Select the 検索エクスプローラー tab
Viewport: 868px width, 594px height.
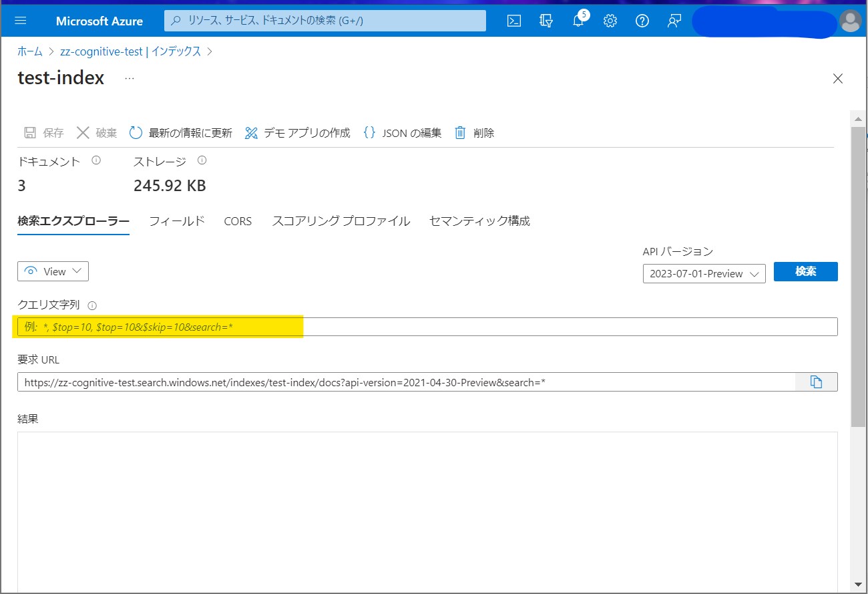(x=73, y=221)
